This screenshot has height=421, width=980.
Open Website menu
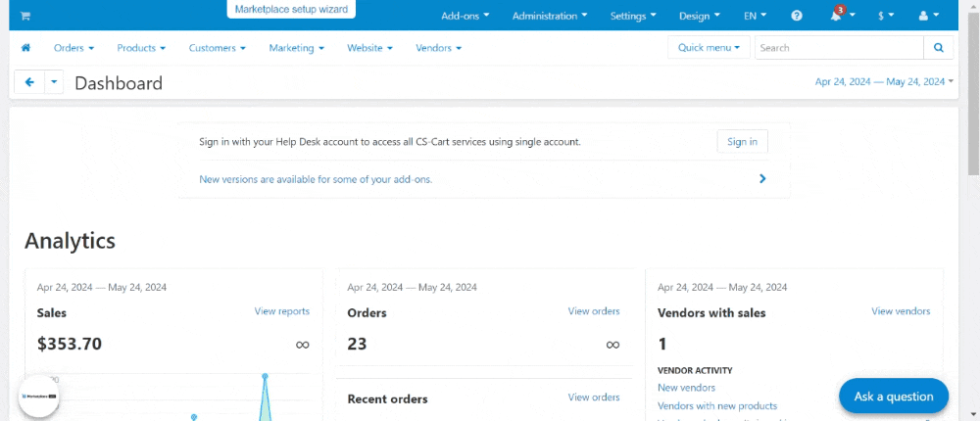(369, 47)
